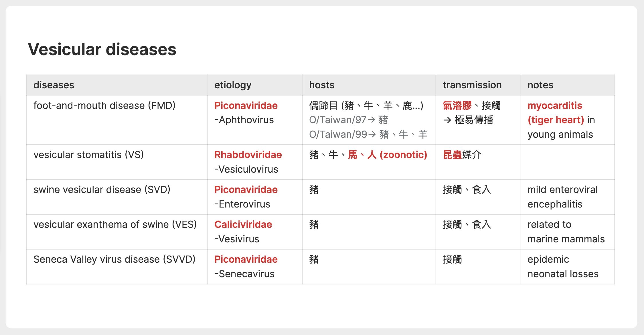
Task: Click the transmission column header
Action: [478, 85]
